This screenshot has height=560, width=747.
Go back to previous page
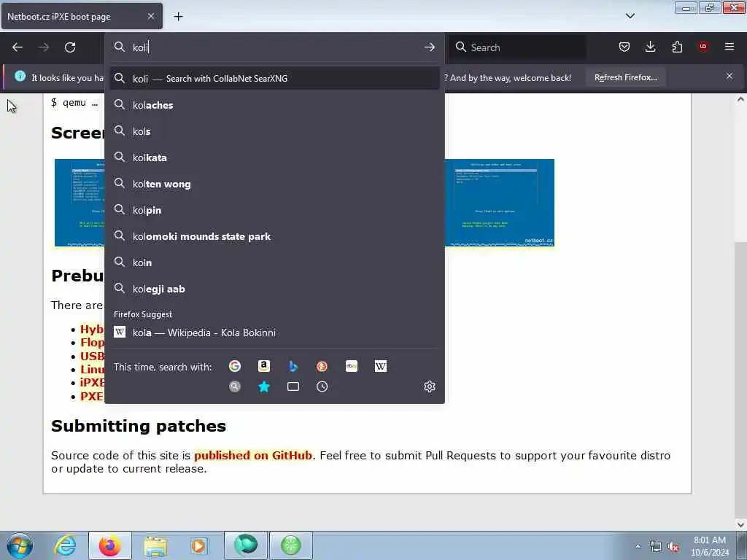[18, 47]
